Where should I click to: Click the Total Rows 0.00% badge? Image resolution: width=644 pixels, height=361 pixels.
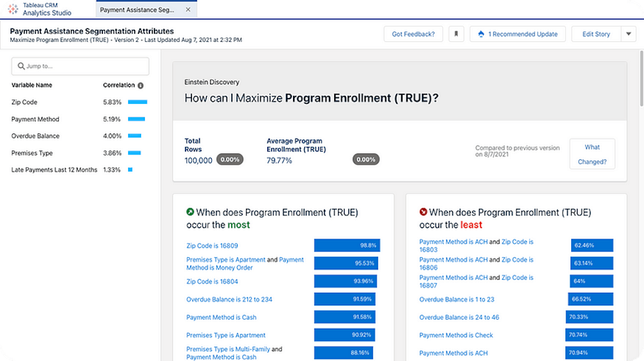tap(230, 159)
